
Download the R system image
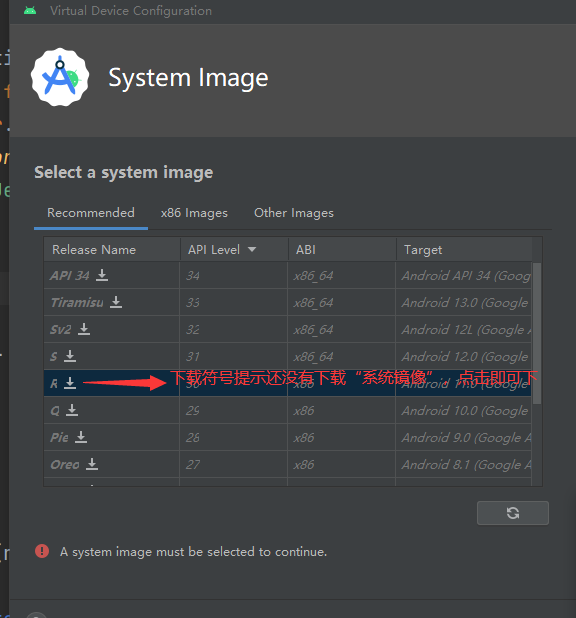(x=70, y=383)
